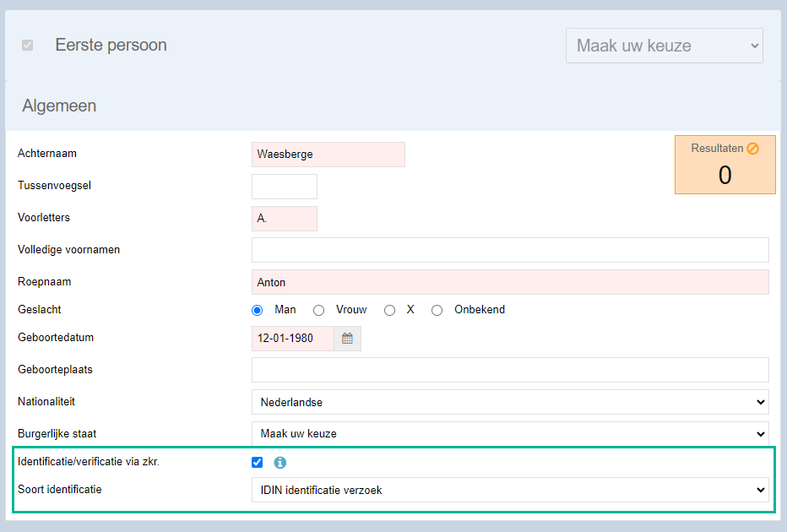
Task: Click the 'Soort identificatie' label
Action: (x=60, y=489)
